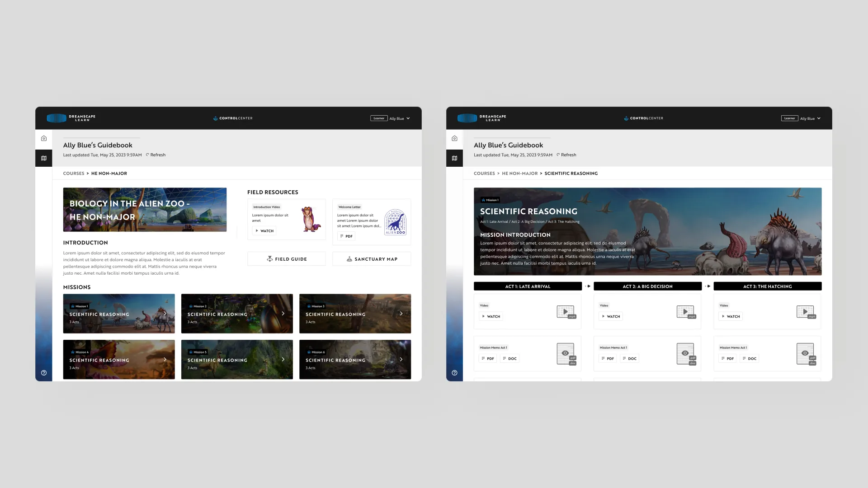Go to COURSES breadcrumb in right window
This screenshot has width=868, height=488.
coord(484,174)
